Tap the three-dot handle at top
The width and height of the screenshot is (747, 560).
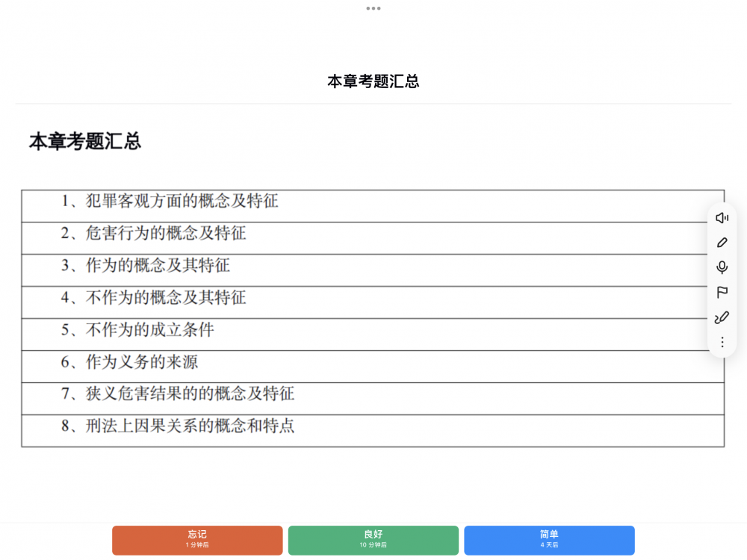(373, 8)
